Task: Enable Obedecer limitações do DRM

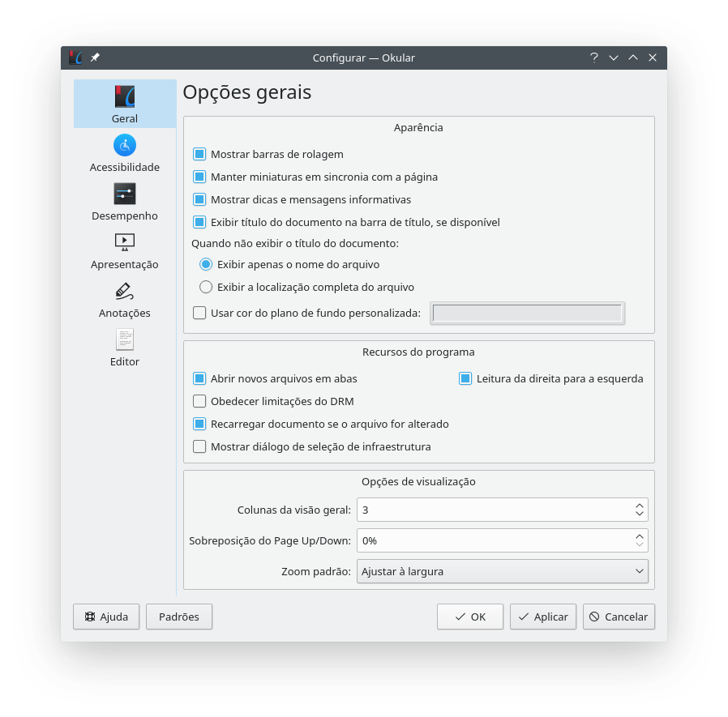Action: pyautogui.click(x=199, y=401)
